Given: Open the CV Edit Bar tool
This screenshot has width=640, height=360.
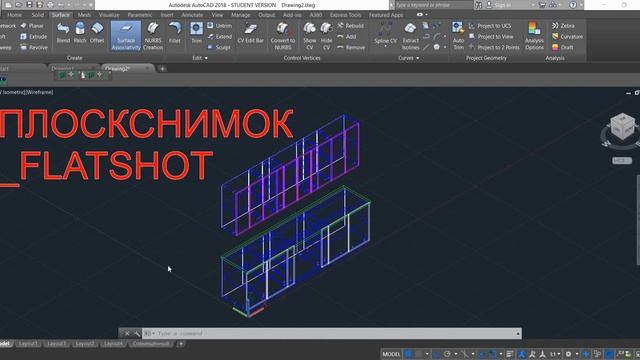Looking at the screenshot, I should click(250, 33).
